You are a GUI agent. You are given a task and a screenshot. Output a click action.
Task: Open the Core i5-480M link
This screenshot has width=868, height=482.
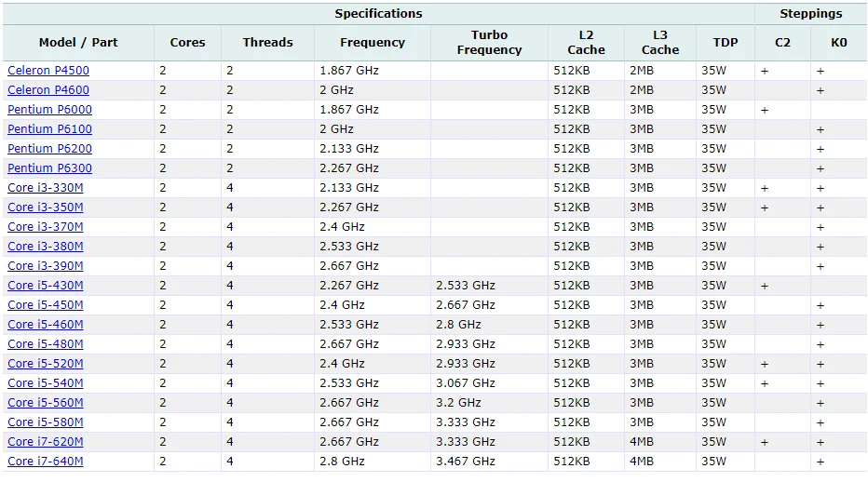click(x=46, y=344)
